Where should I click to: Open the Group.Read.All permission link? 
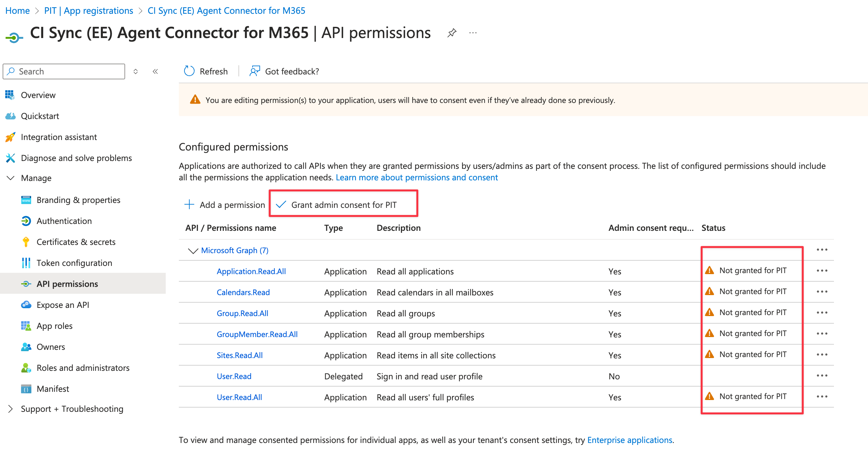coord(242,313)
